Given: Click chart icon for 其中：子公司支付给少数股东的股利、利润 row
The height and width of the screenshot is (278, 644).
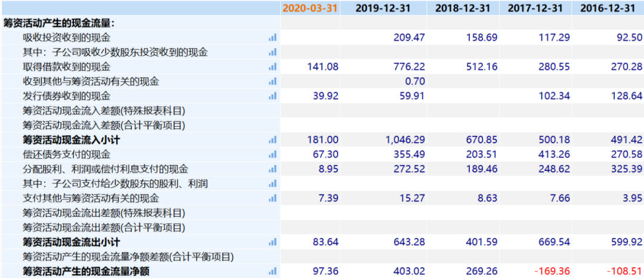Looking at the screenshot, I should [x=273, y=184].
